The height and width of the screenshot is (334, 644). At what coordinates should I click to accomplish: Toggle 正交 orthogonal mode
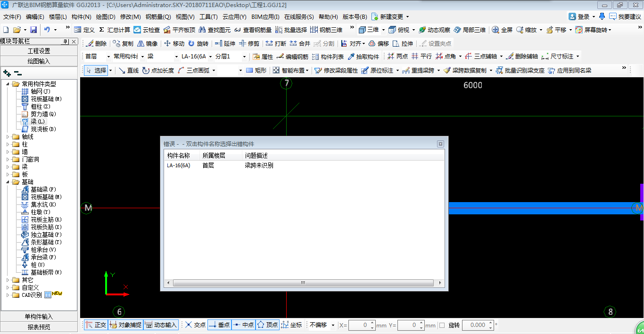96,325
